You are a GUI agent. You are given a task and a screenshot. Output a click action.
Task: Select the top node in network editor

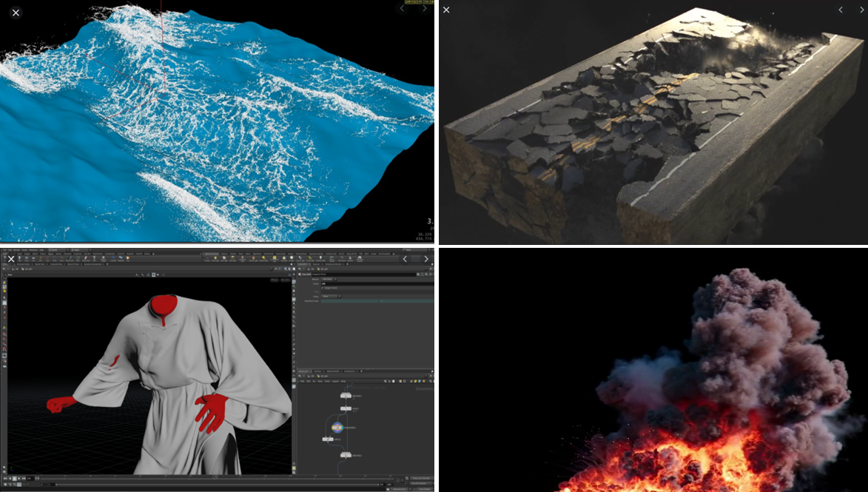pos(346,396)
